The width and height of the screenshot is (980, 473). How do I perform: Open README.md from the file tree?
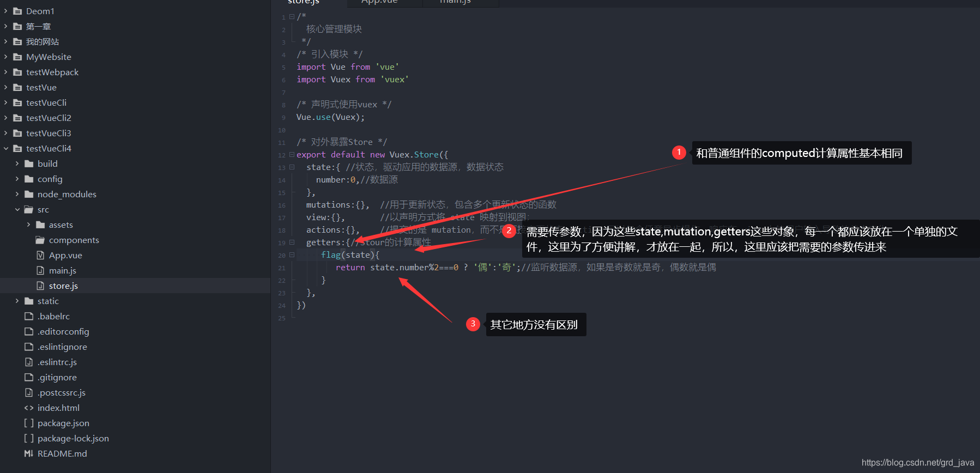click(62, 453)
